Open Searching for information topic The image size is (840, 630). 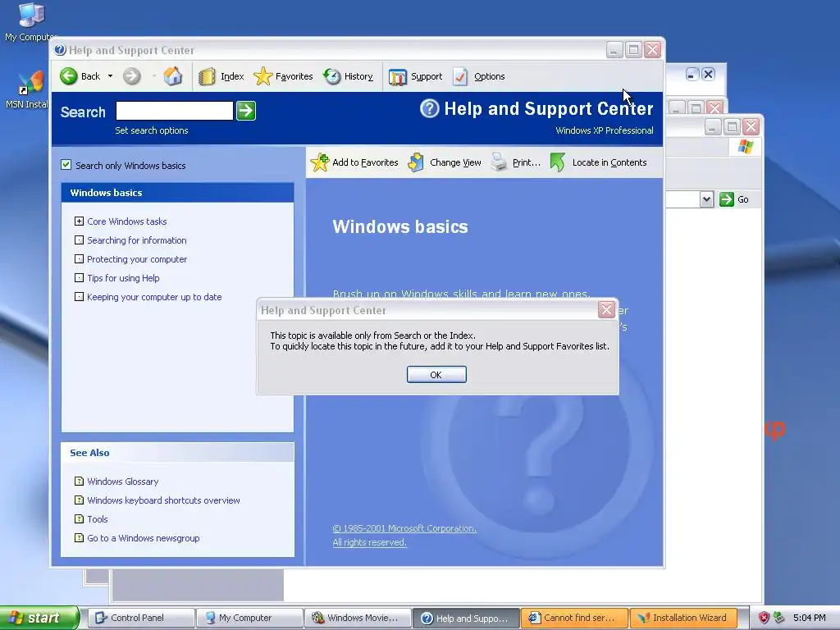coord(137,240)
